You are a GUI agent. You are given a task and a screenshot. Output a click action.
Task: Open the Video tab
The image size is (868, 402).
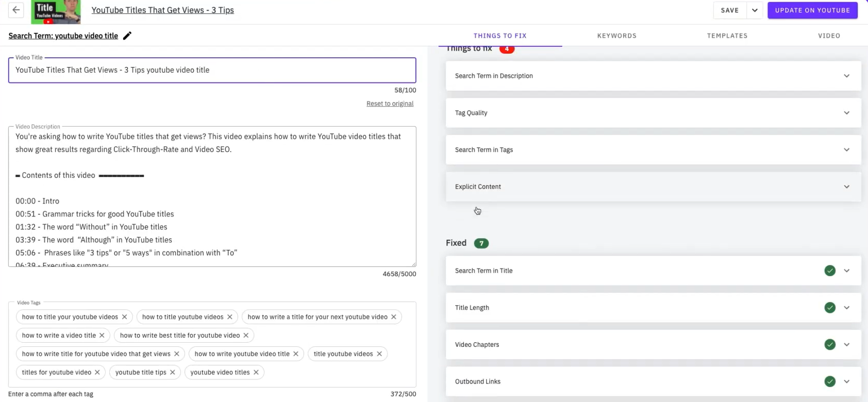coord(829,36)
